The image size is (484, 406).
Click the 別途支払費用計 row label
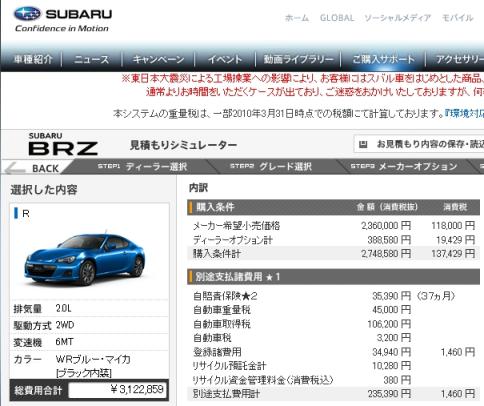coord(226,394)
